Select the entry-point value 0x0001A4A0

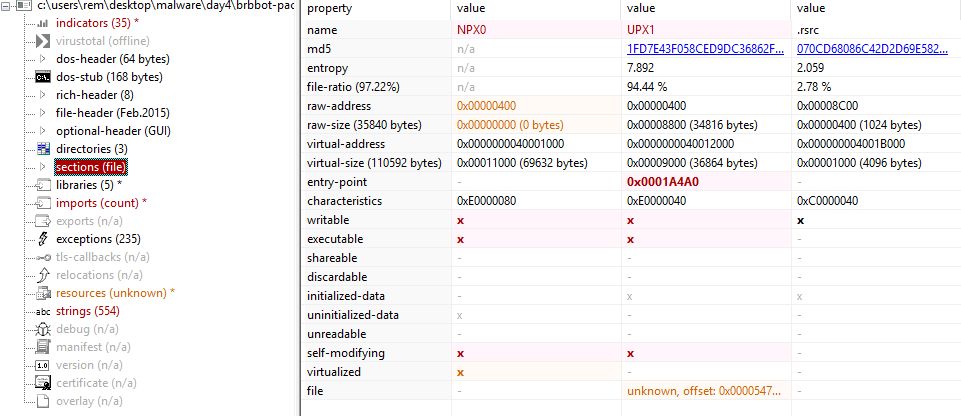[663, 182]
